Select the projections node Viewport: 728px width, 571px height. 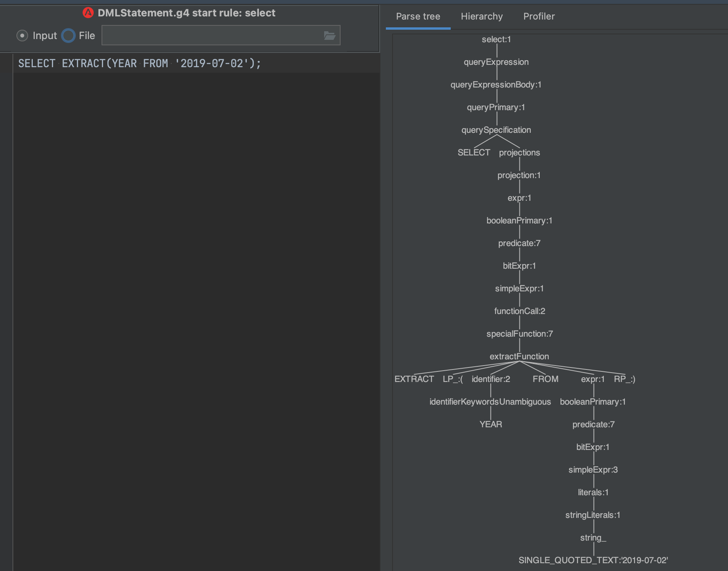coord(519,152)
